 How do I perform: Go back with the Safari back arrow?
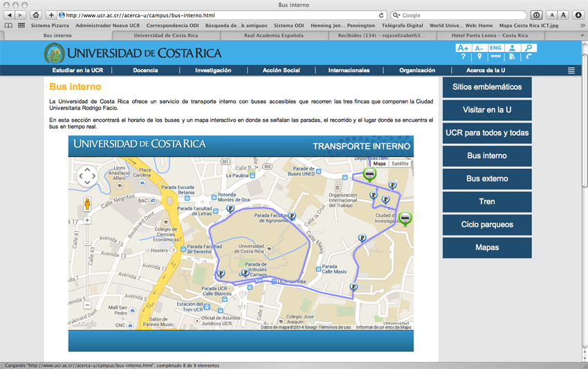pos(9,15)
